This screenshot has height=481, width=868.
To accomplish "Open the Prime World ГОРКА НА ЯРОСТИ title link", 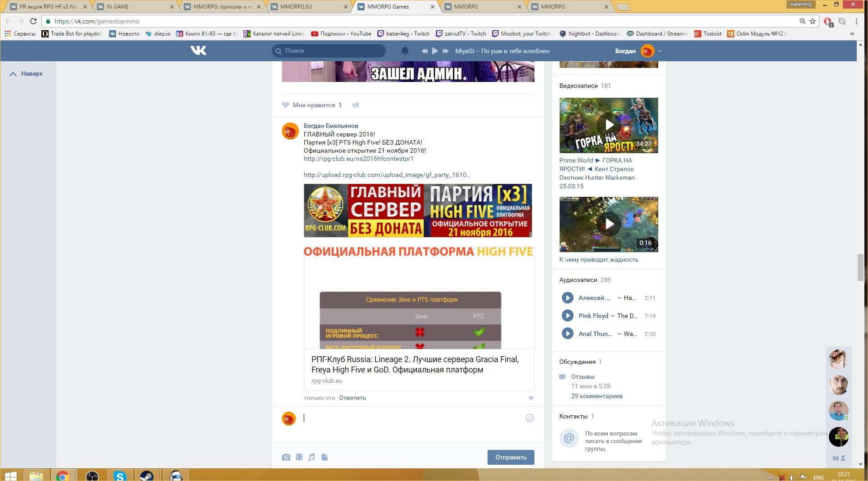I will point(597,173).
